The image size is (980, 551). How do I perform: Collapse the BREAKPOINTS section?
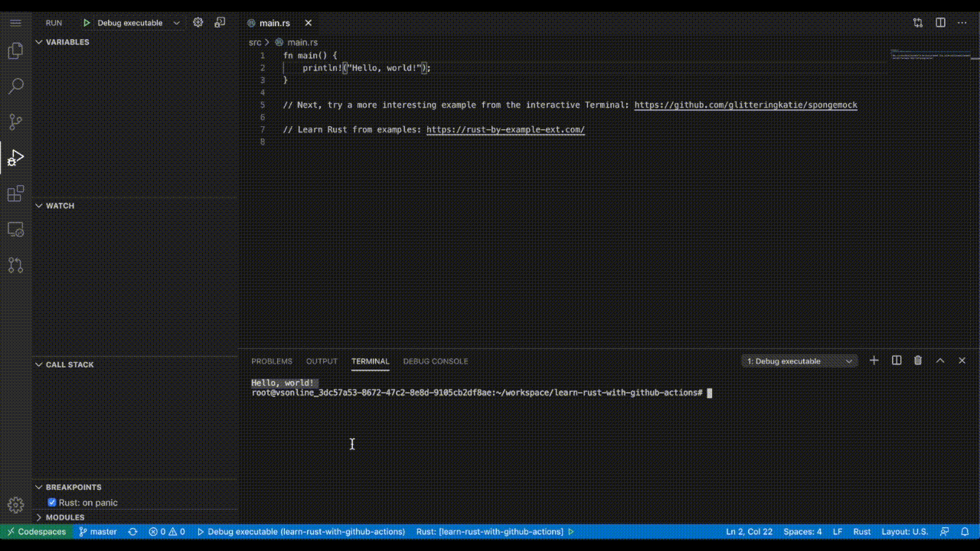[x=40, y=487]
